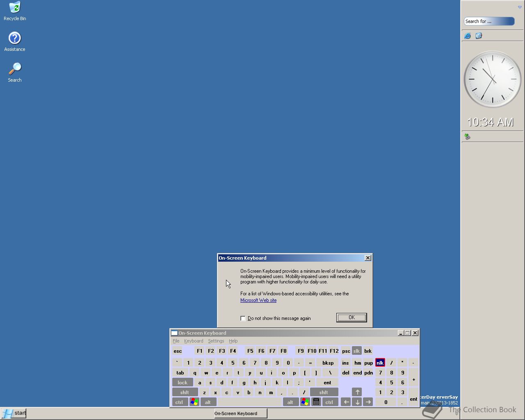The width and height of the screenshot is (525, 420).
Task: Toggle the right alt key
Action: (x=290, y=402)
